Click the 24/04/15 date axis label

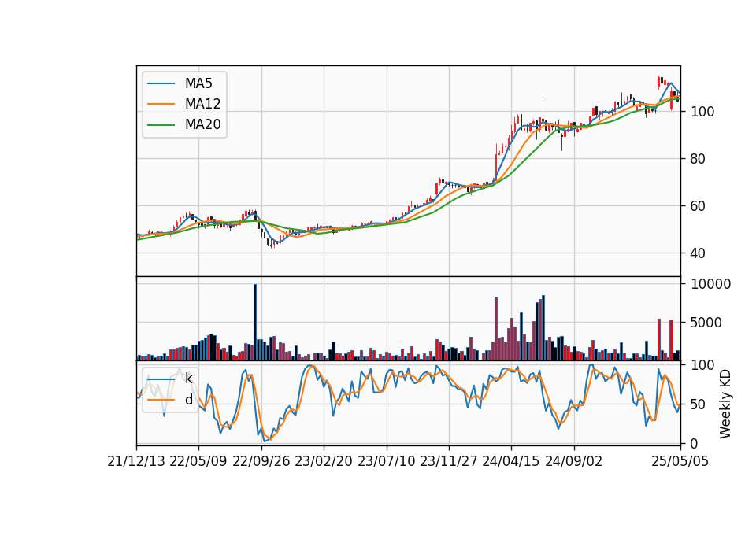[x=511, y=462]
